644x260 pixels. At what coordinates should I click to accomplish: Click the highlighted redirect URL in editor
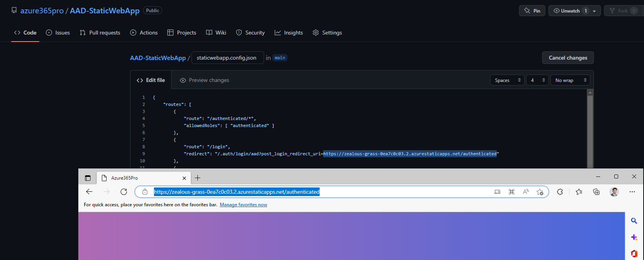(x=410, y=154)
